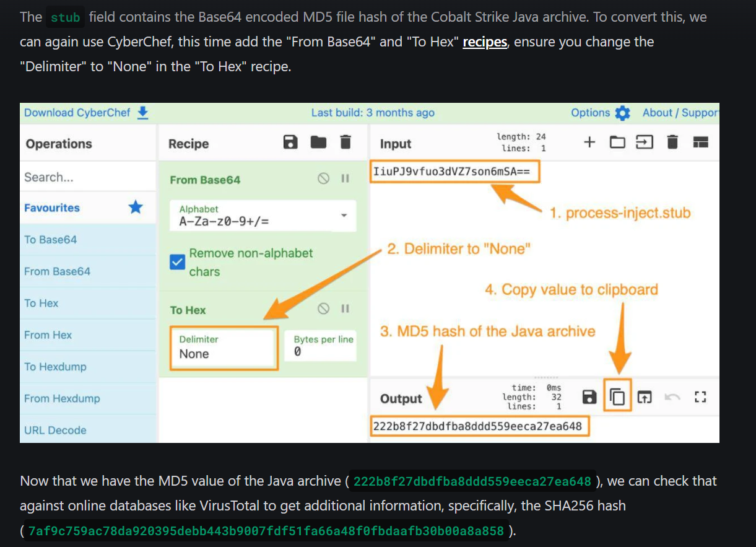
Task: Click the green SHA256 hash code in the article
Action: pyautogui.click(x=265, y=531)
